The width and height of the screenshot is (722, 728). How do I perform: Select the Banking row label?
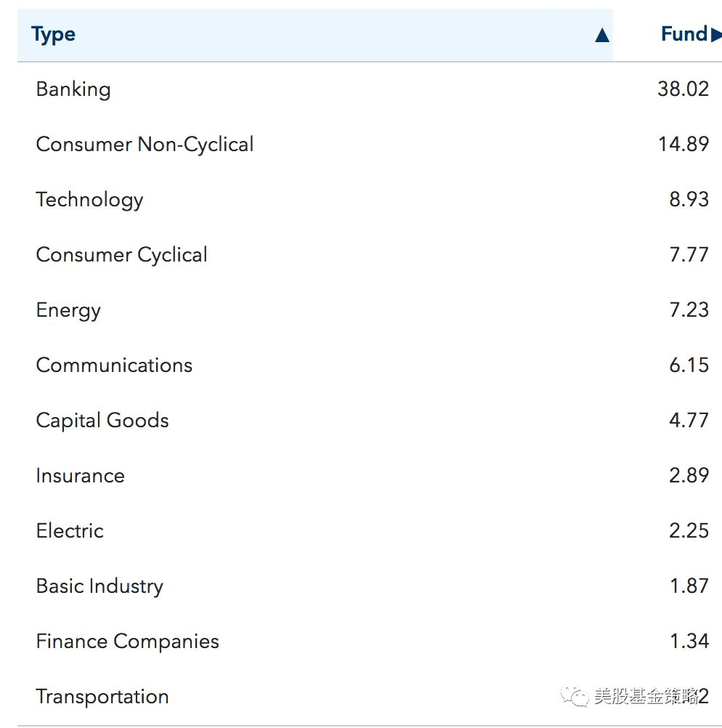(x=73, y=89)
